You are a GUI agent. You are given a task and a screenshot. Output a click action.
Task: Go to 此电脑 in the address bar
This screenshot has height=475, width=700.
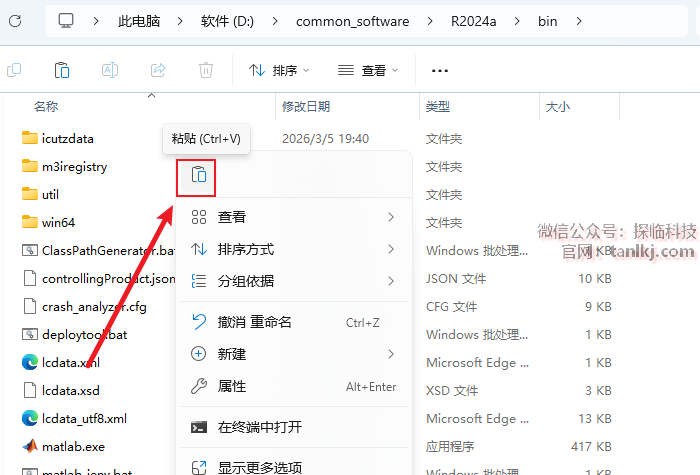pyautogui.click(x=139, y=21)
